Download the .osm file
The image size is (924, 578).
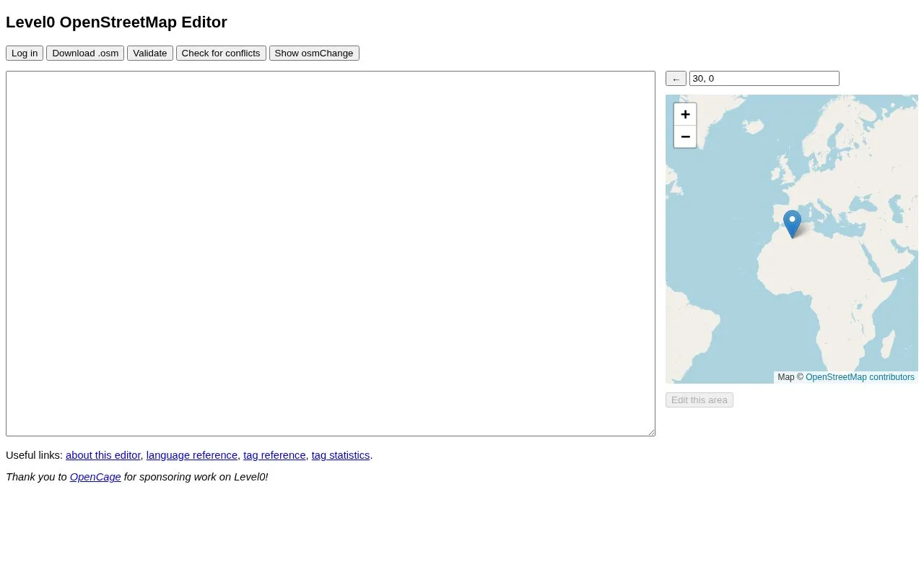(x=85, y=53)
